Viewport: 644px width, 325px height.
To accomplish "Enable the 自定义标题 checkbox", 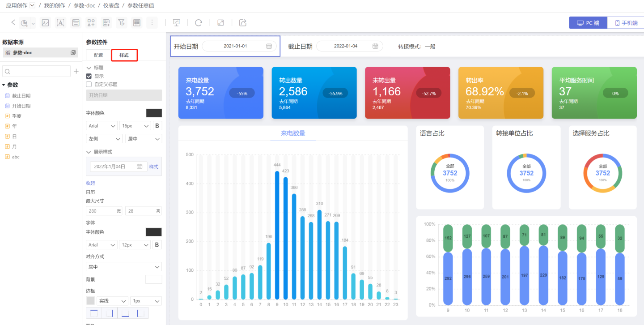I will [89, 84].
